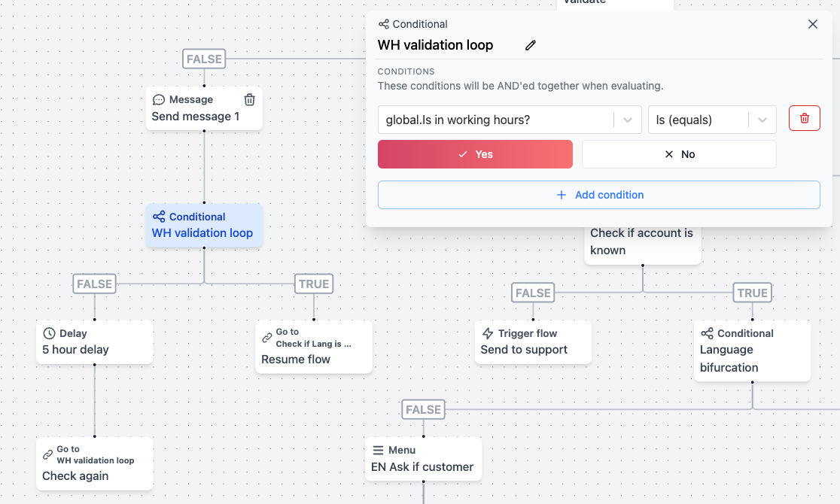Viewport: 840px width, 504px height.
Task: Select the Check if account is known node
Action: pos(642,241)
